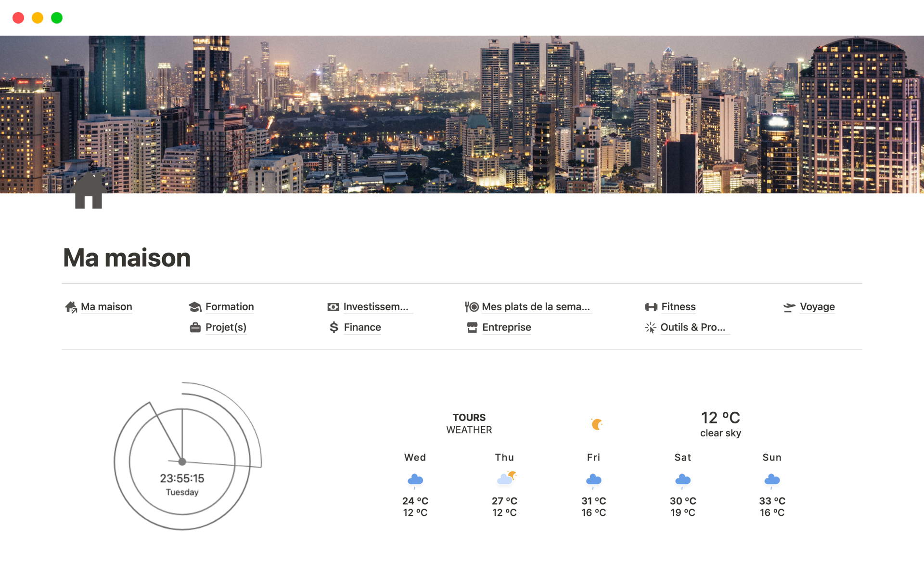Open the Outils & Pro page link
The image size is (924, 578).
[x=693, y=328]
